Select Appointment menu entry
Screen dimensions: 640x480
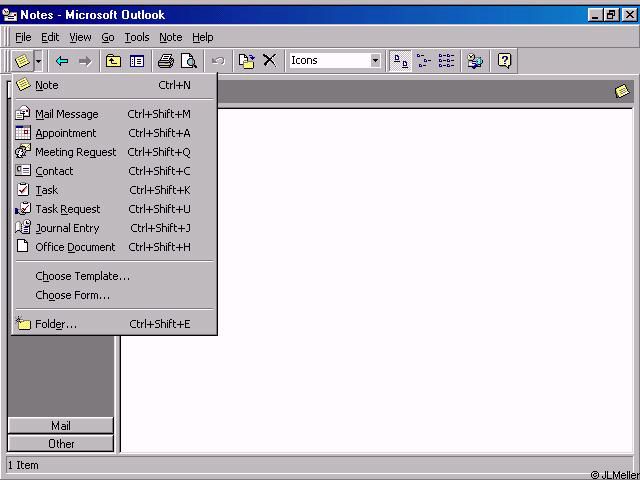tap(114, 133)
